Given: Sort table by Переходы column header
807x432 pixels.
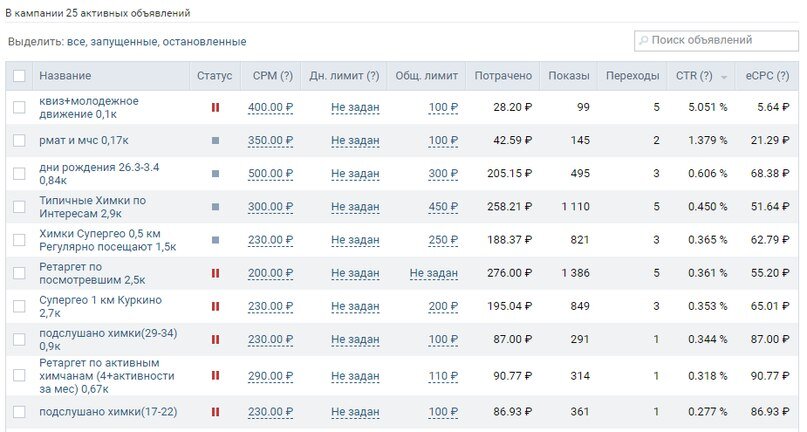Looking at the screenshot, I should (632, 76).
